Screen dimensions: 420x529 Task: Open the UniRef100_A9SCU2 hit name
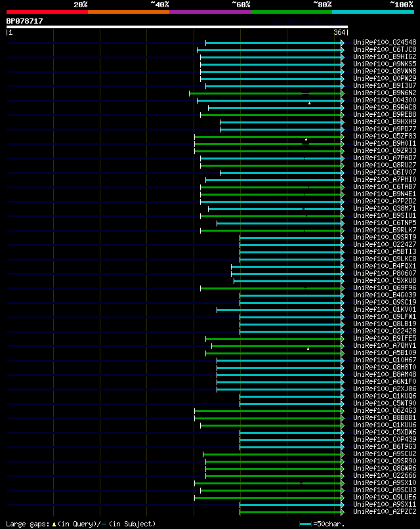[385, 454]
